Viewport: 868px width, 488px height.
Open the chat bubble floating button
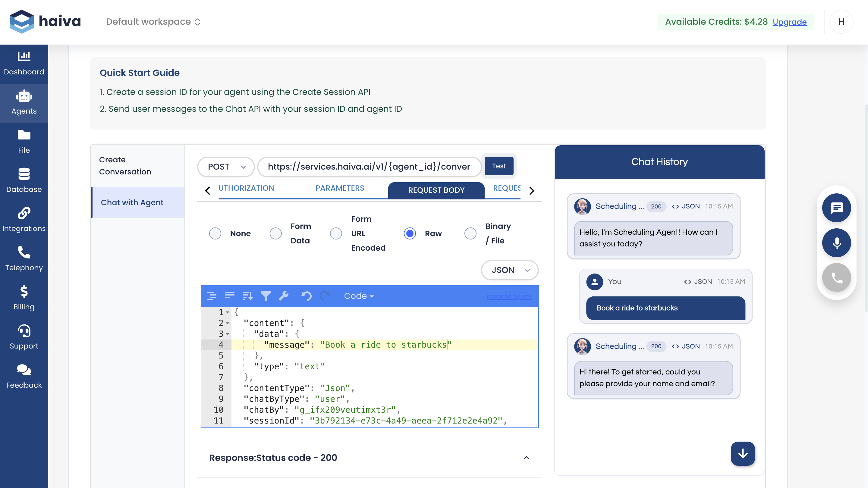point(836,208)
